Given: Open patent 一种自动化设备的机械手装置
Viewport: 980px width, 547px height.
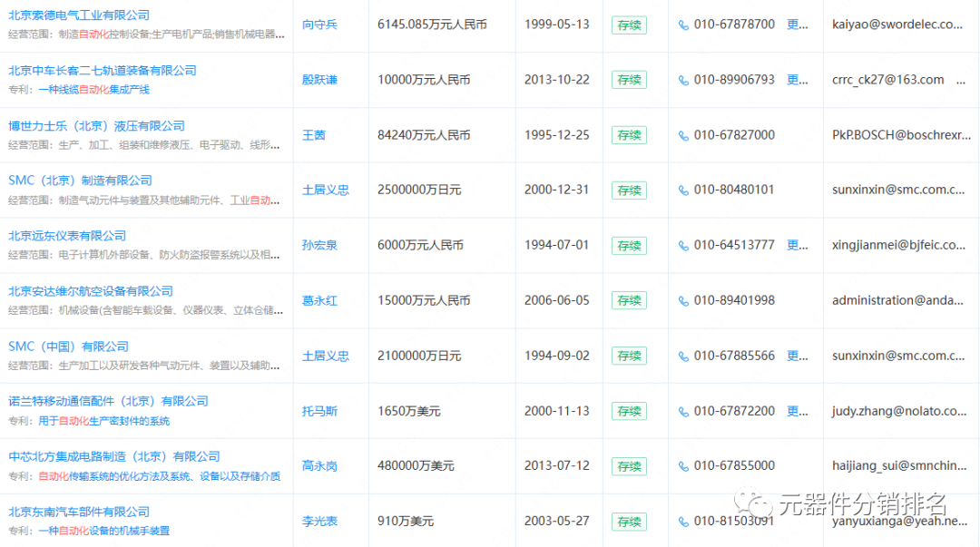Looking at the screenshot, I should click(x=104, y=531).
